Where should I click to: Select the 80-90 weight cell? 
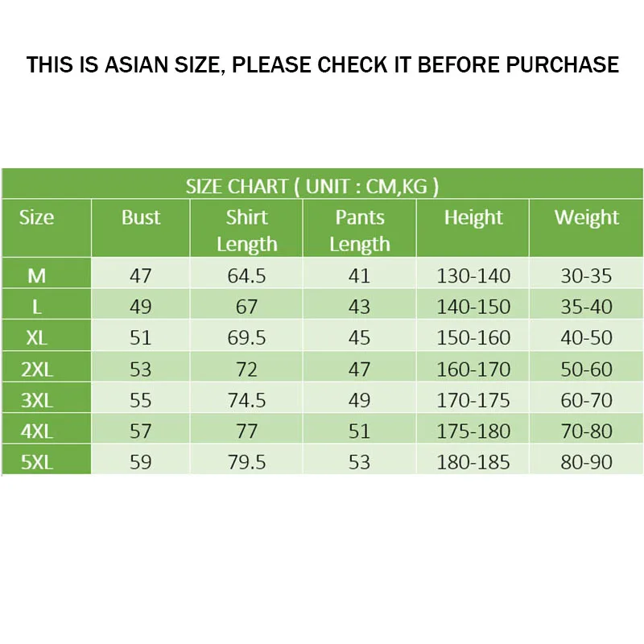[x=587, y=462]
